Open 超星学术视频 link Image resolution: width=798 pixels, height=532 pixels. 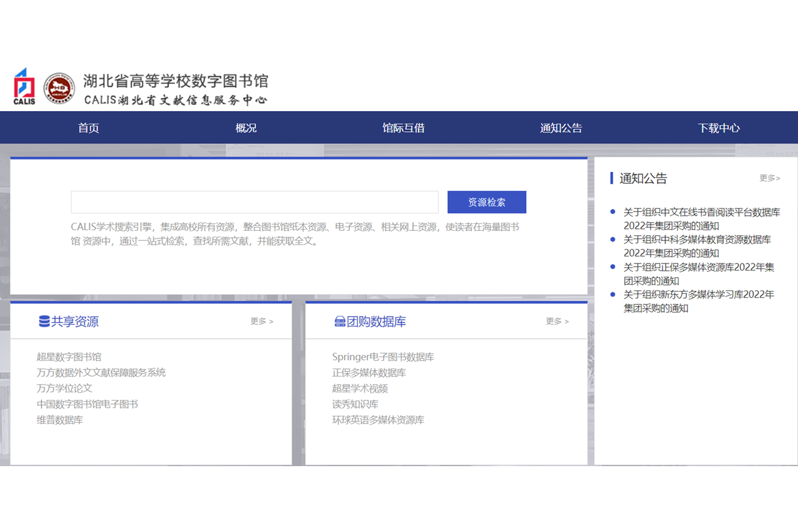tap(360, 388)
